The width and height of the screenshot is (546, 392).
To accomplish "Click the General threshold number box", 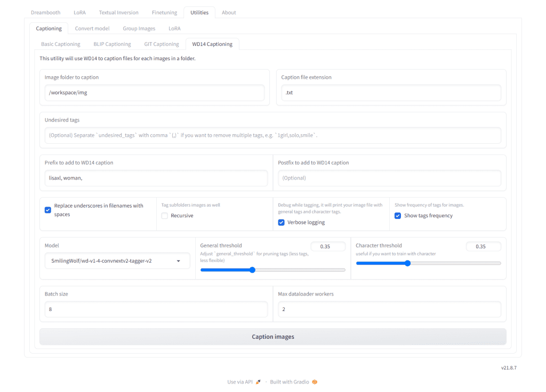I will [328, 247].
